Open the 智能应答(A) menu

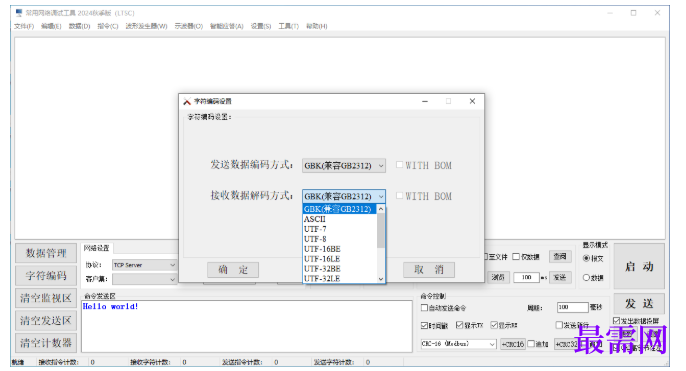click(226, 26)
